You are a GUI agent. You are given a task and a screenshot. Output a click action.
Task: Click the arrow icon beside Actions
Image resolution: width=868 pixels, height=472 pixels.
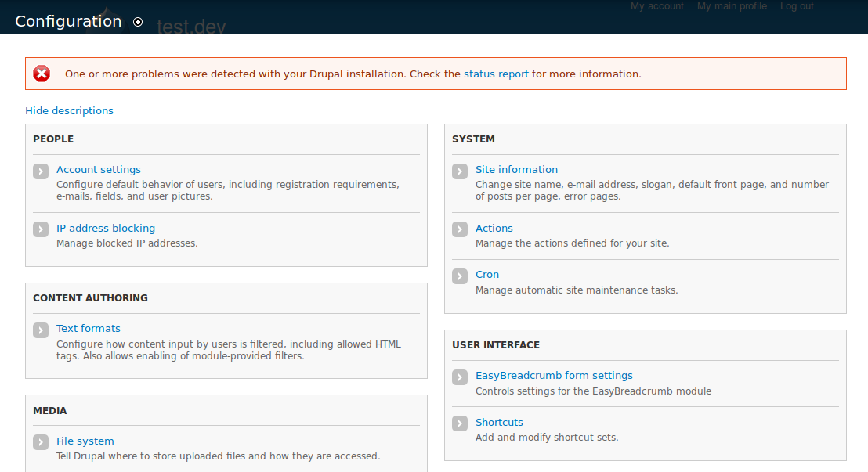coord(459,229)
